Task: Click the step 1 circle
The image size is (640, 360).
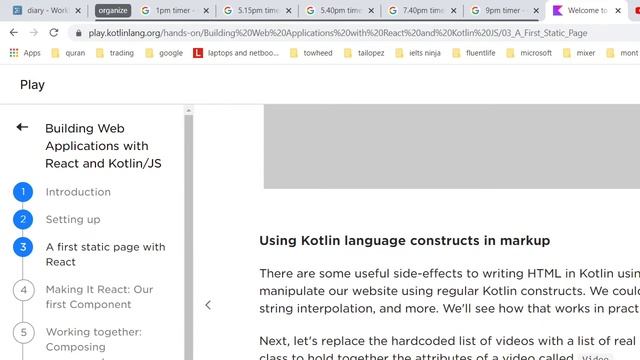Action: point(23,192)
